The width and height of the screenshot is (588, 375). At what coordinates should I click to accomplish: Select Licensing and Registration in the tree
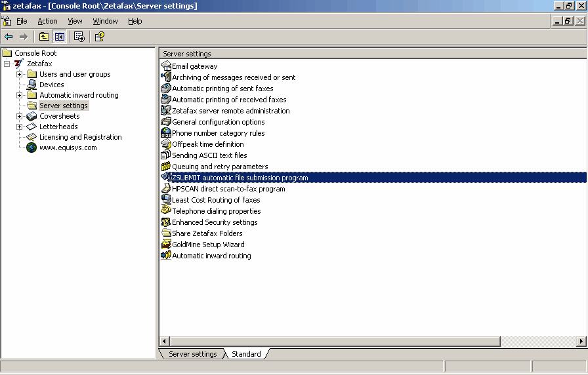80,137
